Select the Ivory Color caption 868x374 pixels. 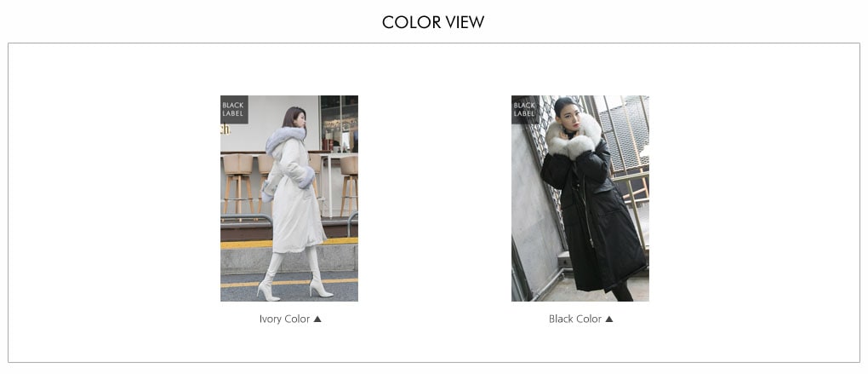coord(284,319)
